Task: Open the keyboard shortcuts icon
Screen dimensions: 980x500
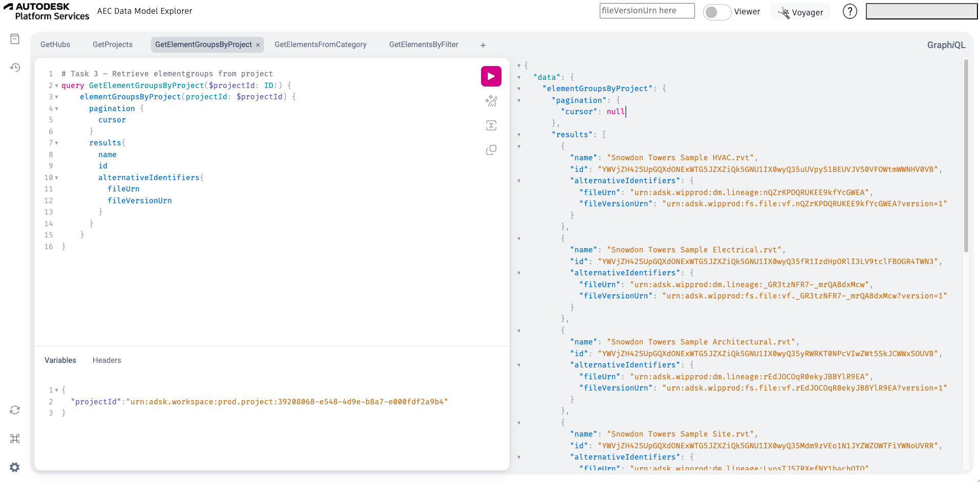Action: 15,439
